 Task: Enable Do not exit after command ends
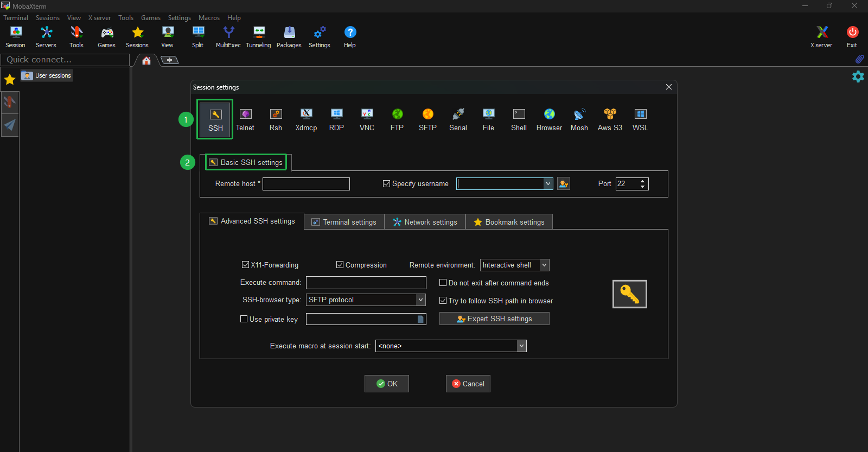click(x=443, y=283)
